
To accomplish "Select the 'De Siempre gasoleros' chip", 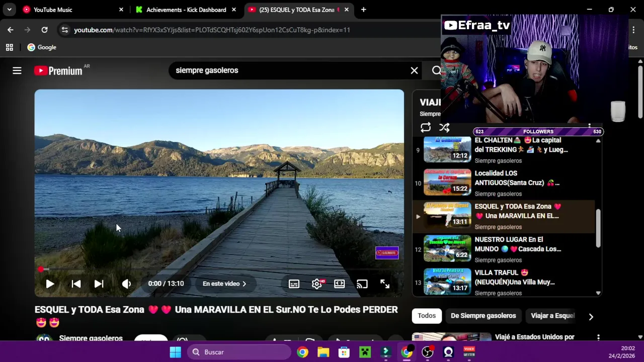I will pyautogui.click(x=484, y=316).
